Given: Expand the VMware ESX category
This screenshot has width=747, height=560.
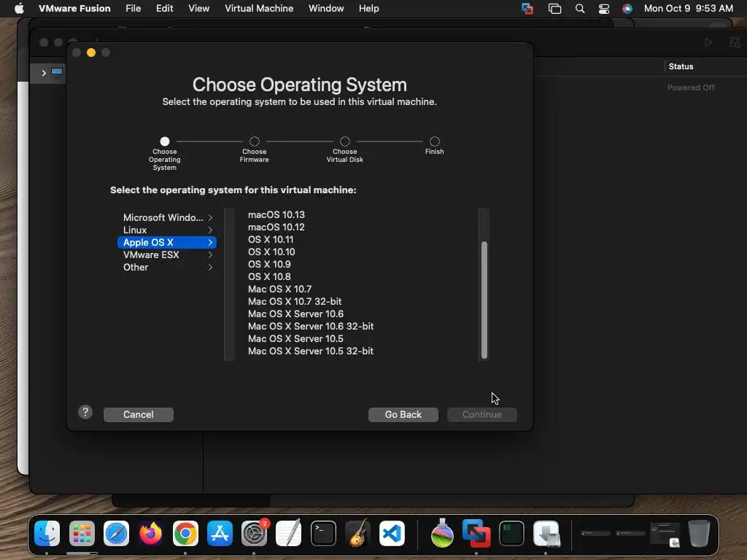Looking at the screenshot, I should (x=167, y=254).
